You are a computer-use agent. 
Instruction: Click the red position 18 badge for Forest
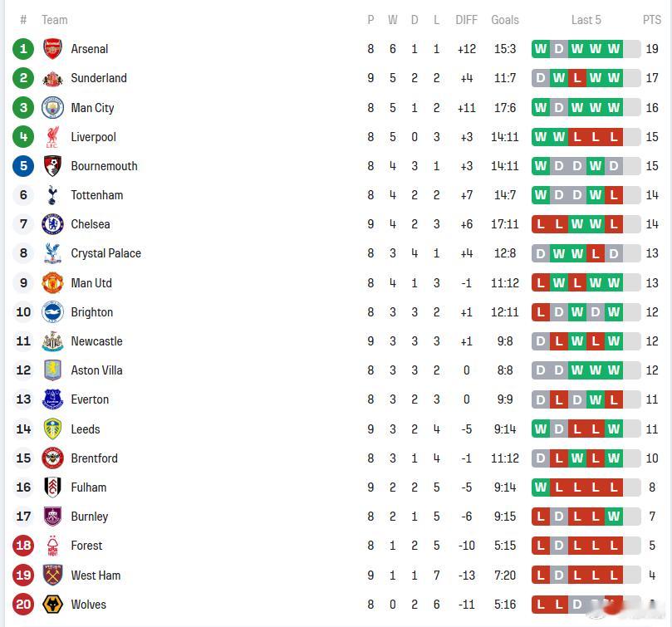[23, 546]
